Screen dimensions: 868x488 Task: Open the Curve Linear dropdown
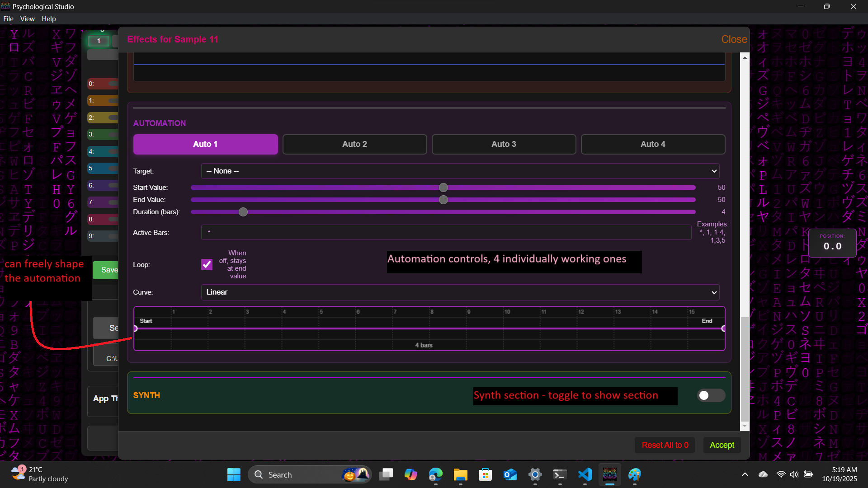tap(460, 292)
